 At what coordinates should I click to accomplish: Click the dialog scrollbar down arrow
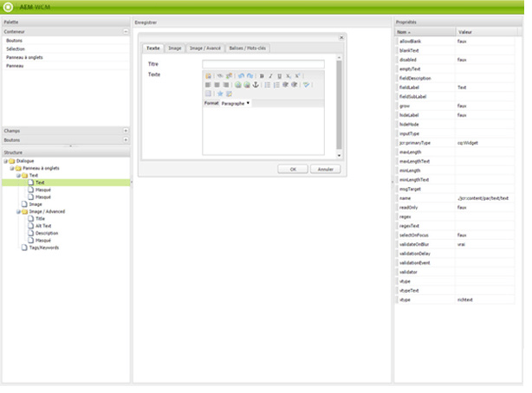[x=339, y=155]
